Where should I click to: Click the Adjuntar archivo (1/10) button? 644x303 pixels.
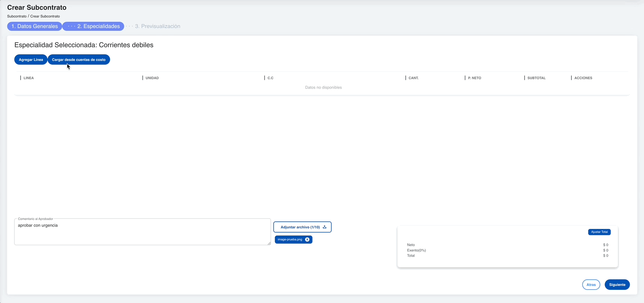[302, 227]
